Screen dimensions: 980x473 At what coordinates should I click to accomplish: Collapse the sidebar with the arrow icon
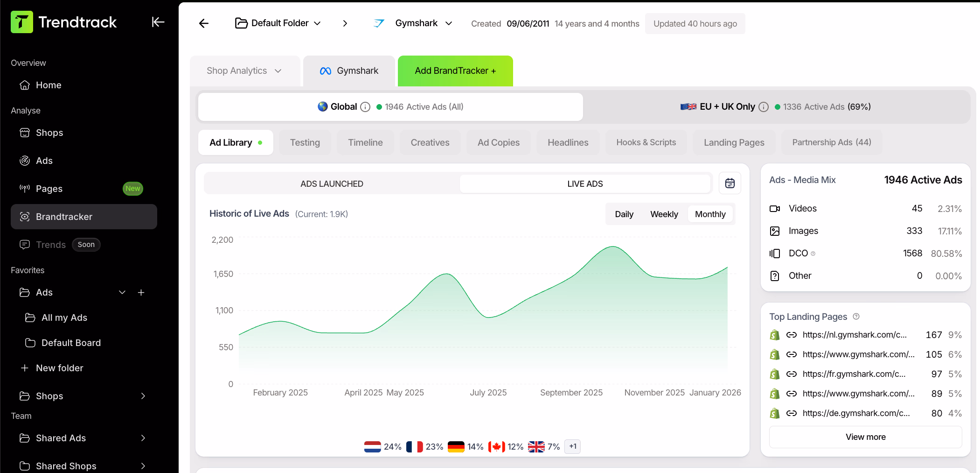coord(158,22)
